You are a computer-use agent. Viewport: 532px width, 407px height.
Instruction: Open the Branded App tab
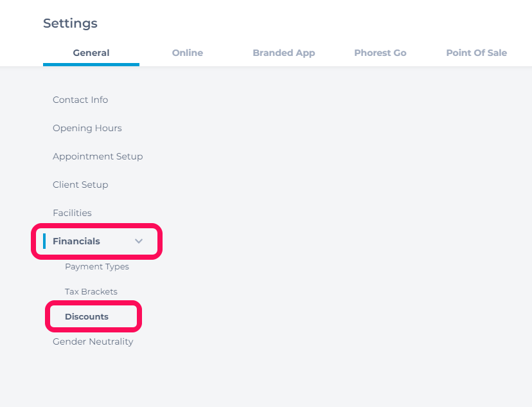pyautogui.click(x=283, y=53)
